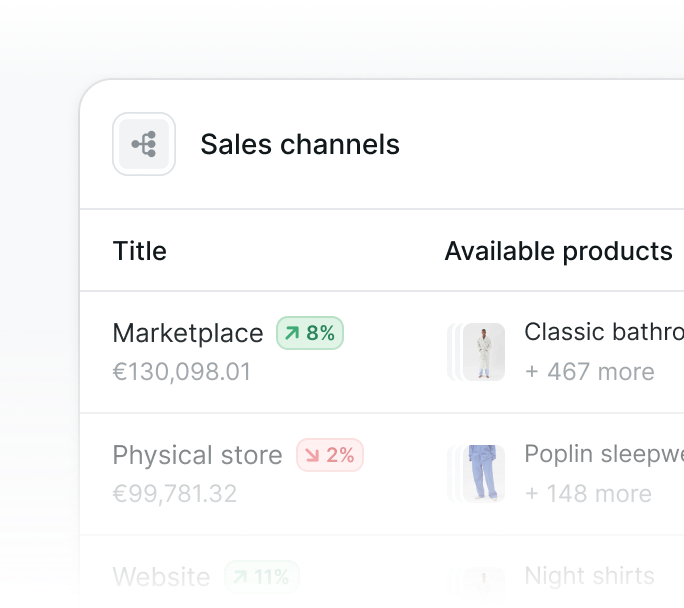684x608 pixels.
Task: Open the Physical store channel row
Action: [382, 474]
